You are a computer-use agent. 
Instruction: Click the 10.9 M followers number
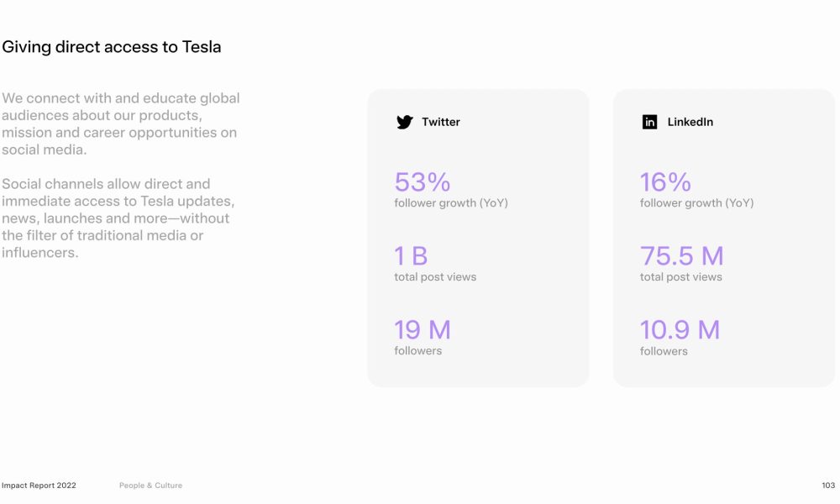[680, 330]
